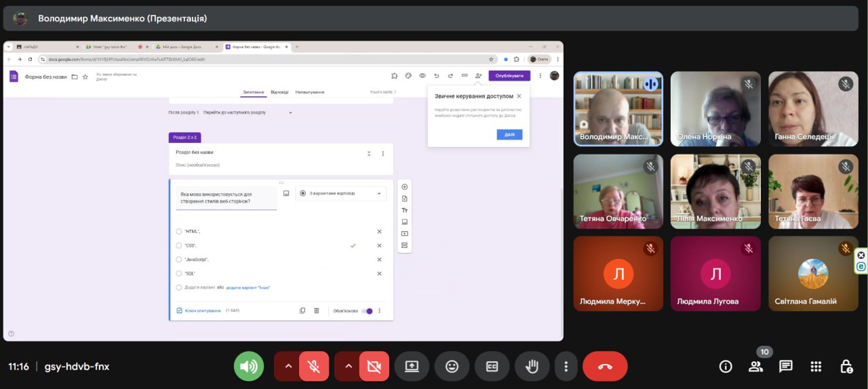Open the emoji reactions button

click(452, 367)
